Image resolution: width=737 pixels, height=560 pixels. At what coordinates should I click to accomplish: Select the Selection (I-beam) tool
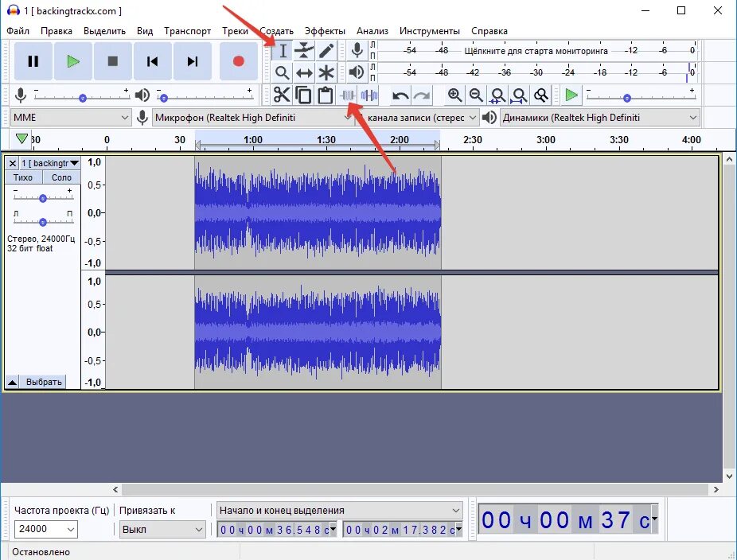click(x=283, y=50)
